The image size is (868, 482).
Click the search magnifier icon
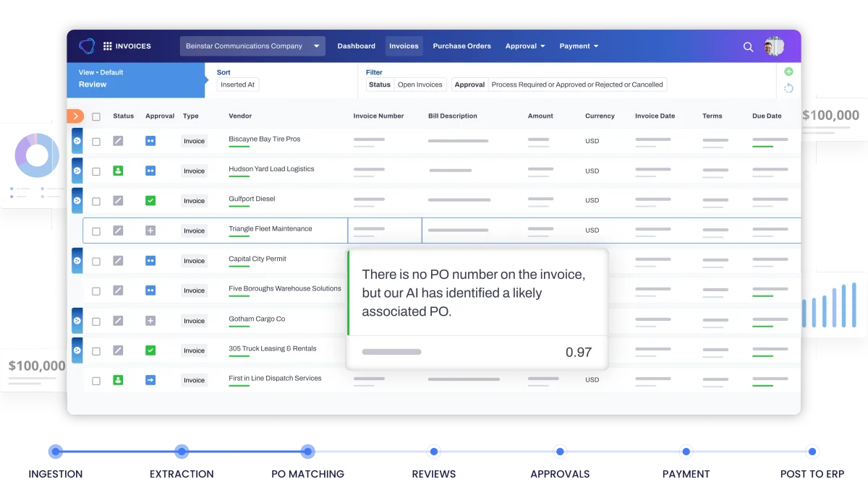point(748,46)
